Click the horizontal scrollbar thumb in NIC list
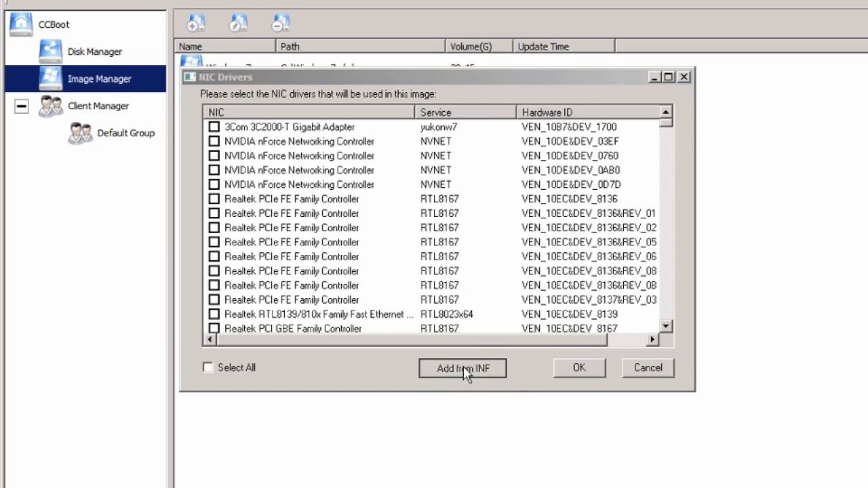This screenshot has width=868, height=488. (412, 340)
